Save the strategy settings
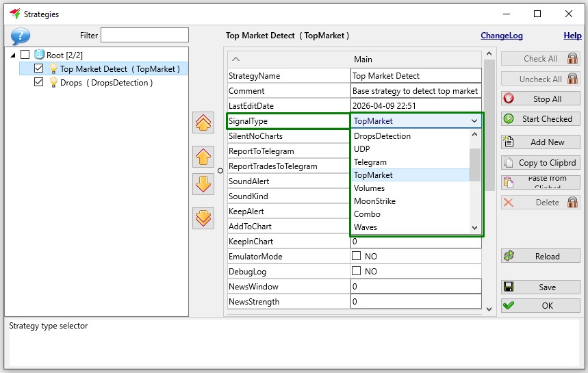Viewport: 588px width, 373px height. point(540,287)
